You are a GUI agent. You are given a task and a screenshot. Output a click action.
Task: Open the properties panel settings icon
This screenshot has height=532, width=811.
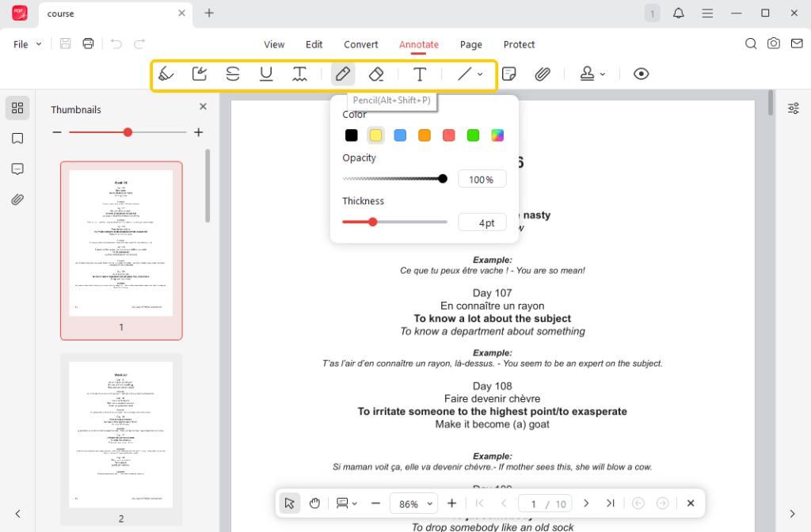tap(794, 108)
